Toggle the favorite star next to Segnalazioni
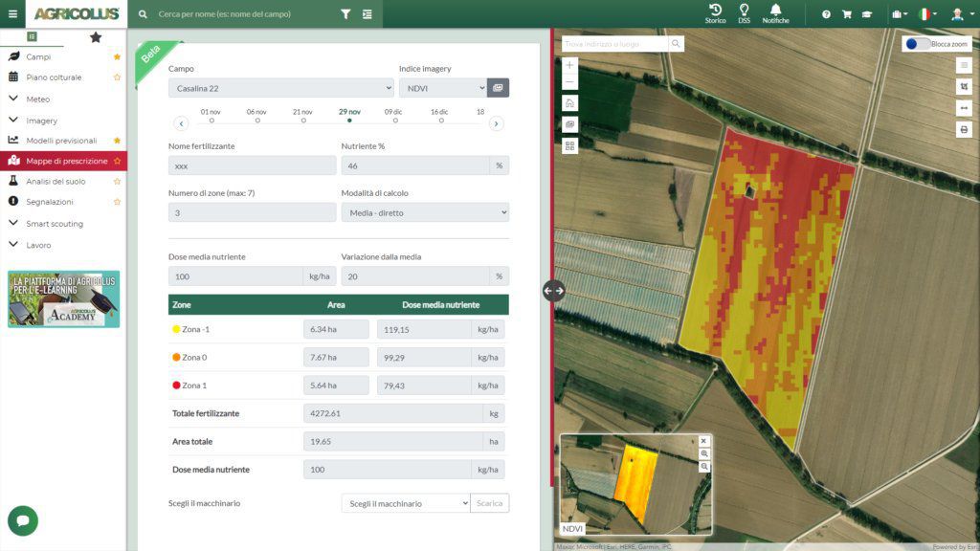 [116, 202]
